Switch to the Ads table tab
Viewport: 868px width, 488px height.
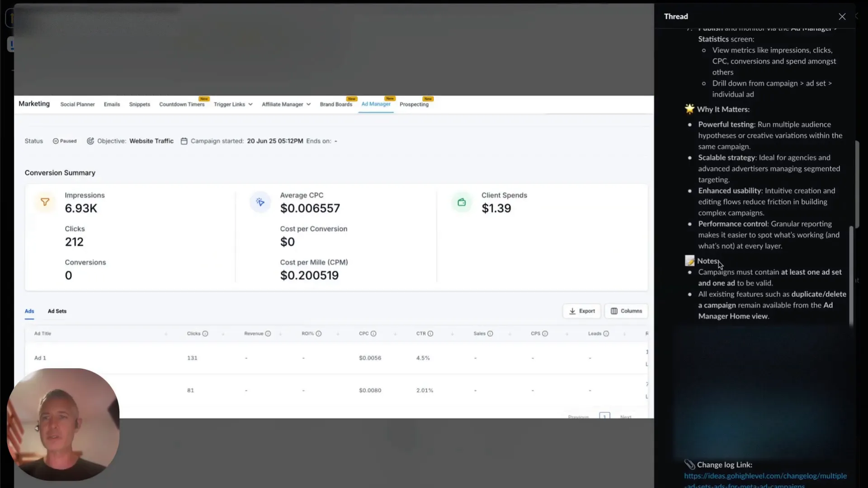pyautogui.click(x=29, y=311)
